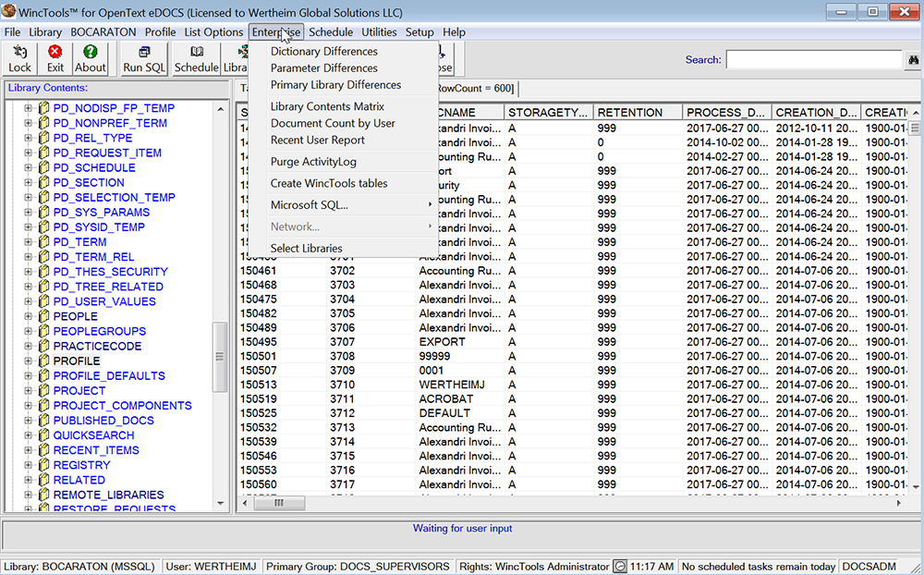The height and width of the screenshot is (575, 924).
Task: Open the Utilities menu
Action: point(379,31)
